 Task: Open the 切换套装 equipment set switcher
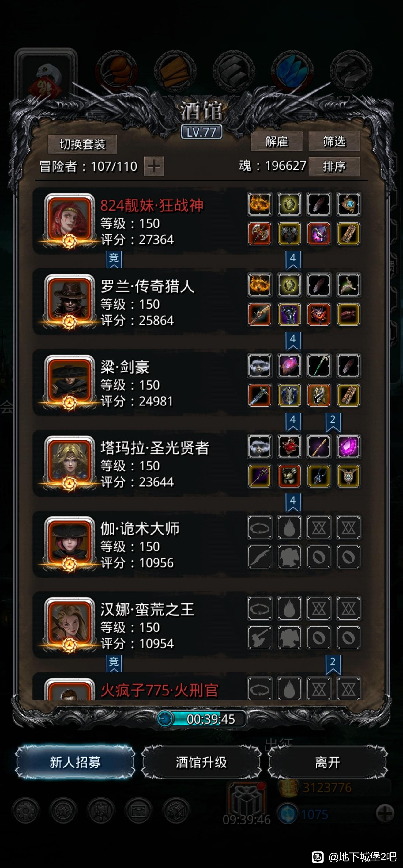pos(82,144)
